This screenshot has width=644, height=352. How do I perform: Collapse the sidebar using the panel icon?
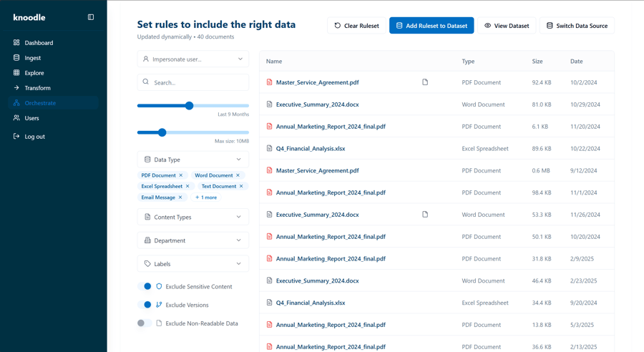click(x=91, y=17)
